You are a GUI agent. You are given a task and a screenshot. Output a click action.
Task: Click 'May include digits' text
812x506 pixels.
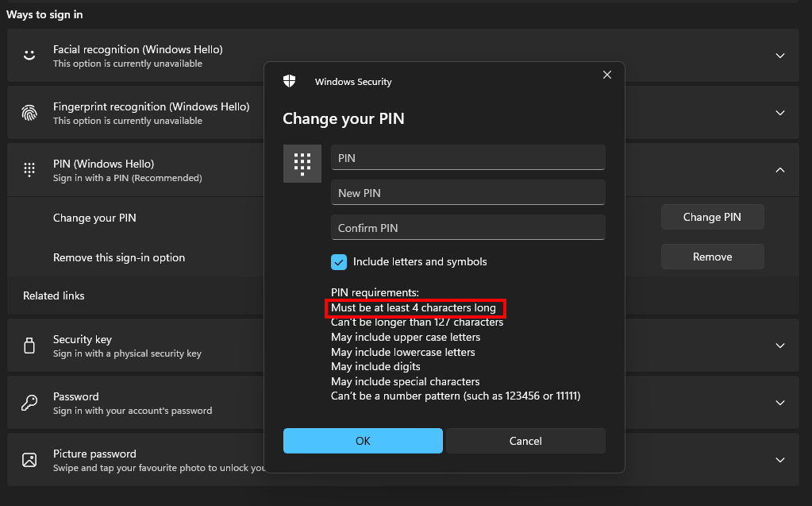[375, 366]
